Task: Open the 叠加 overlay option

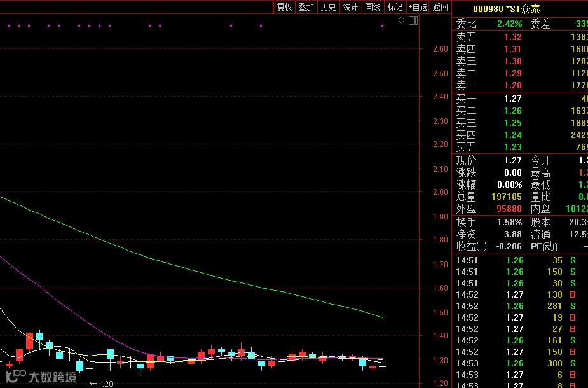Action: (x=306, y=7)
